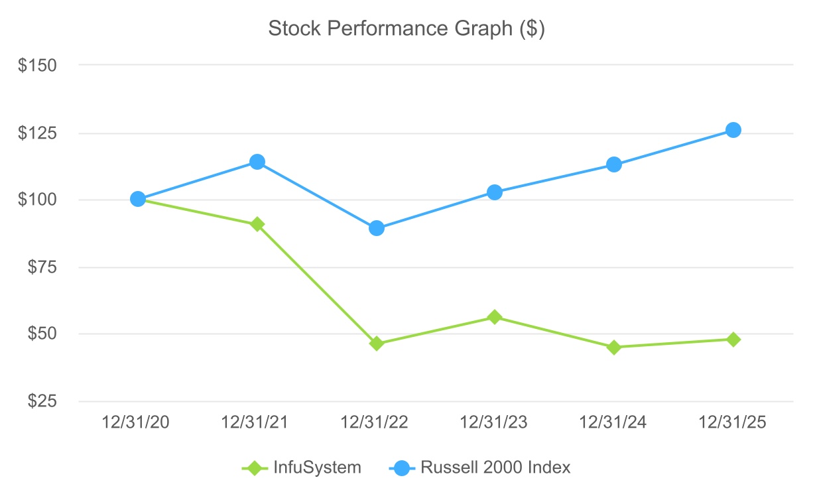This screenshot has width=813, height=504.
Task: Select the Russell 2000 point at 12/31/21
Action: (x=257, y=162)
